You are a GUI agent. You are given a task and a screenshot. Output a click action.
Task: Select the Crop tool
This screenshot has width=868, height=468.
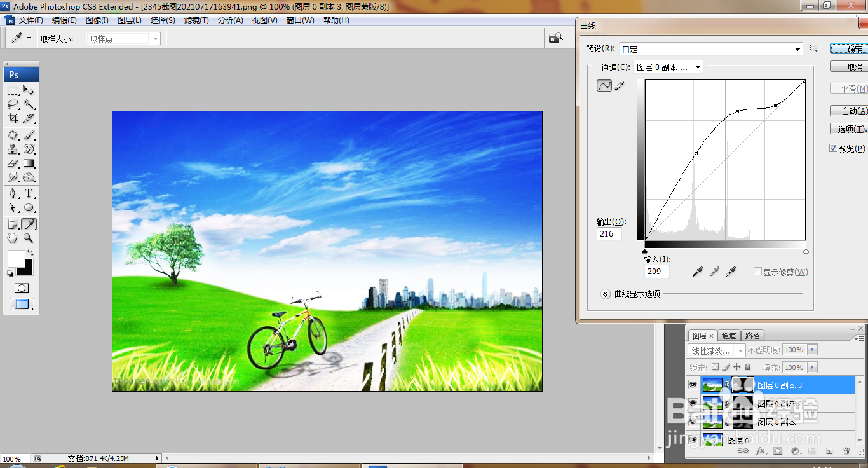tap(13, 118)
